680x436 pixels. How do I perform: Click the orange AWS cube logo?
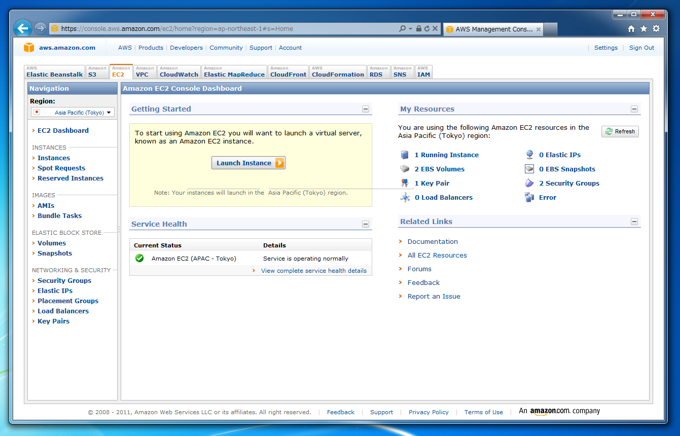(29, 47)
